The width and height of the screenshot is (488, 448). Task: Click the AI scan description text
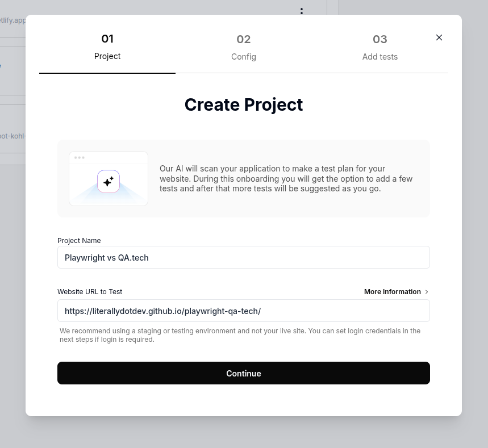(286, 179)
